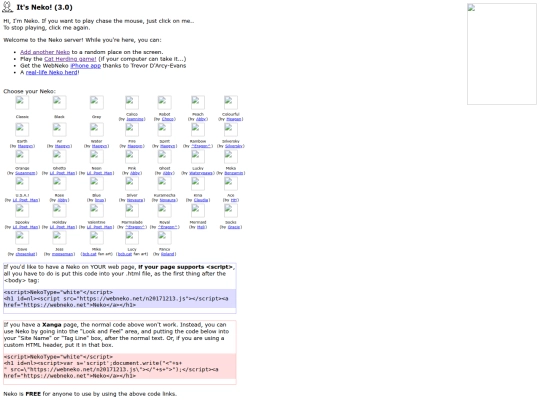Choose the Grey Neko image

tap(96, 103)
